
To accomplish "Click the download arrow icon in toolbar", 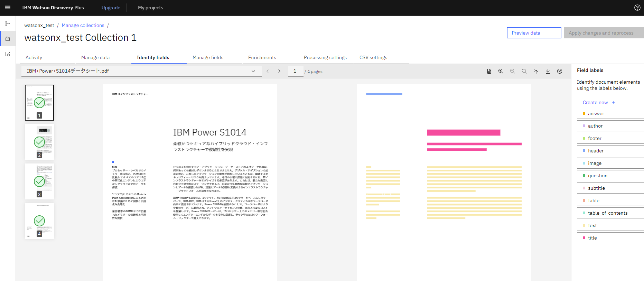I will pos(548,71).
